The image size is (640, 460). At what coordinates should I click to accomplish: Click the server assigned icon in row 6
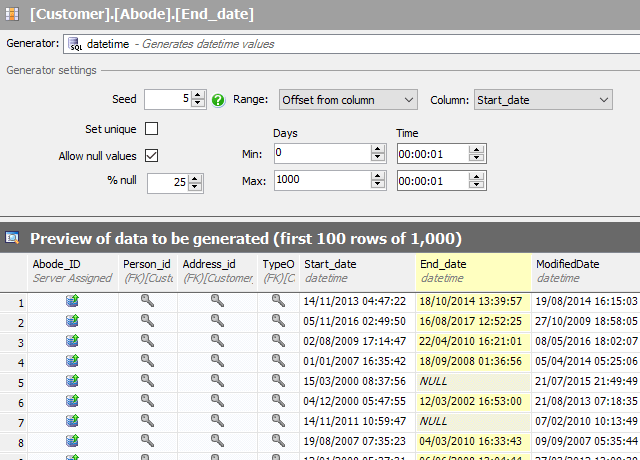click(72, 401)
